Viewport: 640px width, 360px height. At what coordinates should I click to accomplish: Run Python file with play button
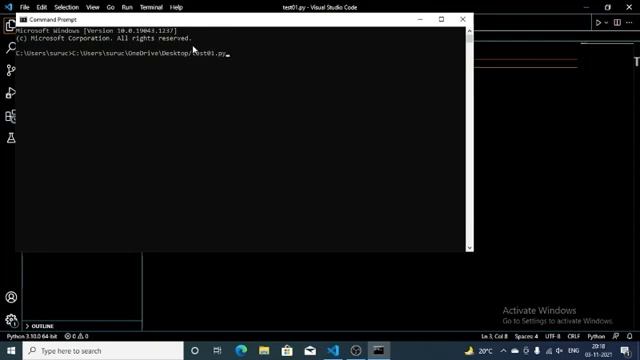click(598, 23)
